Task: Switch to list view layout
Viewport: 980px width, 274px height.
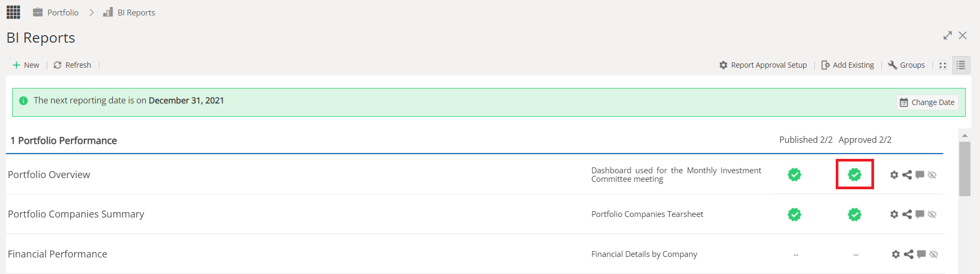Action: tap(961, 65)
